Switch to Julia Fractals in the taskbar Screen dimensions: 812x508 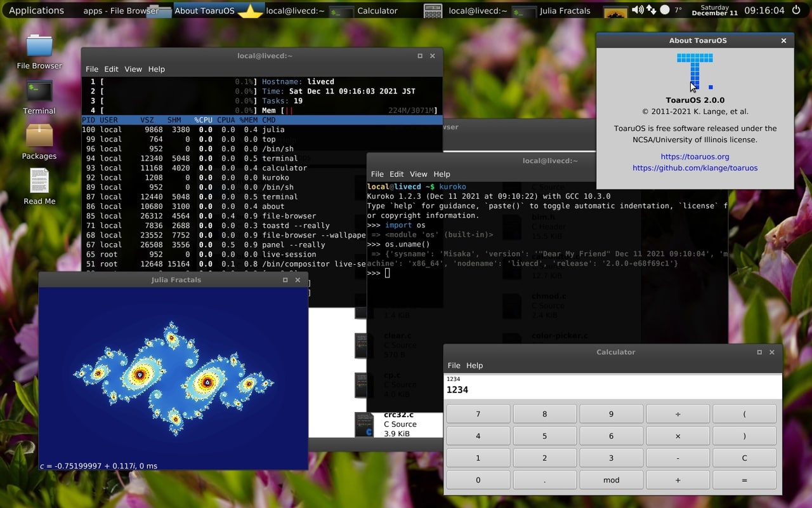565,11
